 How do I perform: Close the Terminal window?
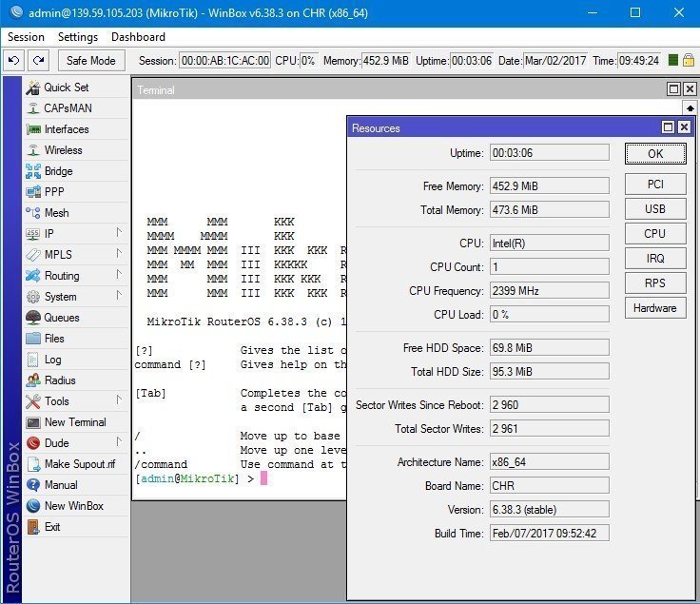[x=690, y=89]
